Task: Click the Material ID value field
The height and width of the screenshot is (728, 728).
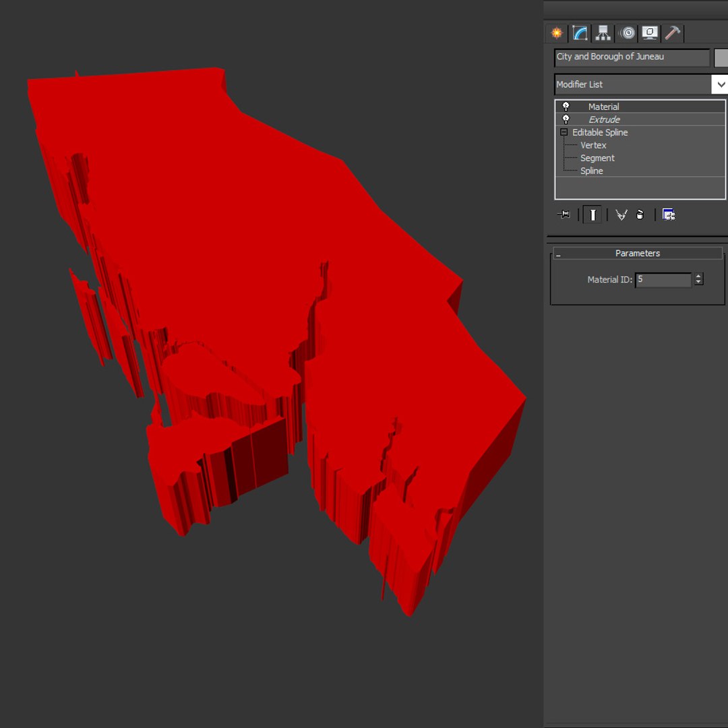Action: (663, 280)
